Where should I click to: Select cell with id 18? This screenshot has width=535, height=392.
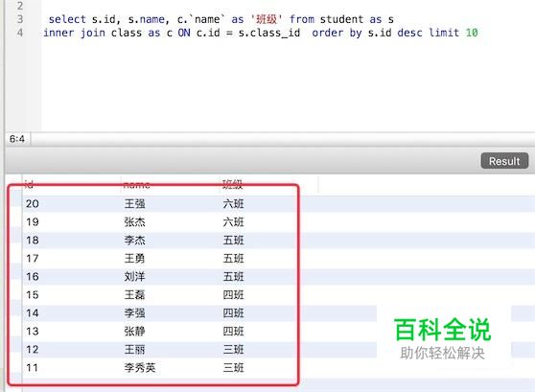(x=33, y=241)
